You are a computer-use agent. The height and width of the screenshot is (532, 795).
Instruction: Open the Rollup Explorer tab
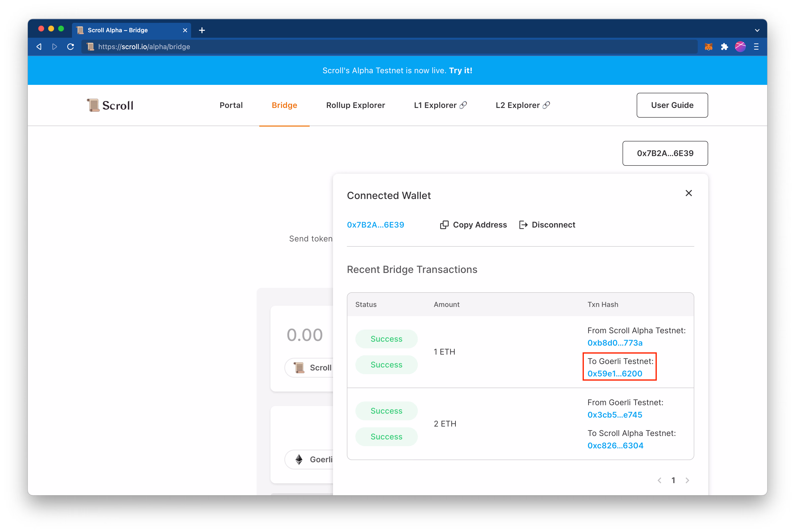(355, 105)
